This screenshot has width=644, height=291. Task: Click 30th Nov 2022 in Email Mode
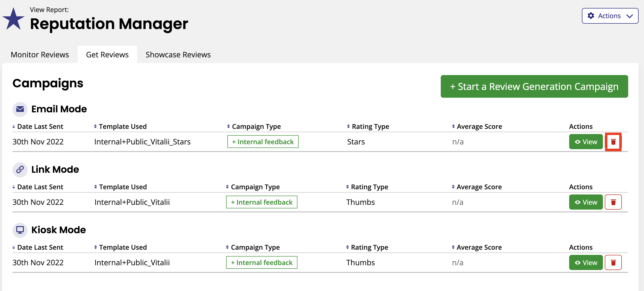[38, 142]
